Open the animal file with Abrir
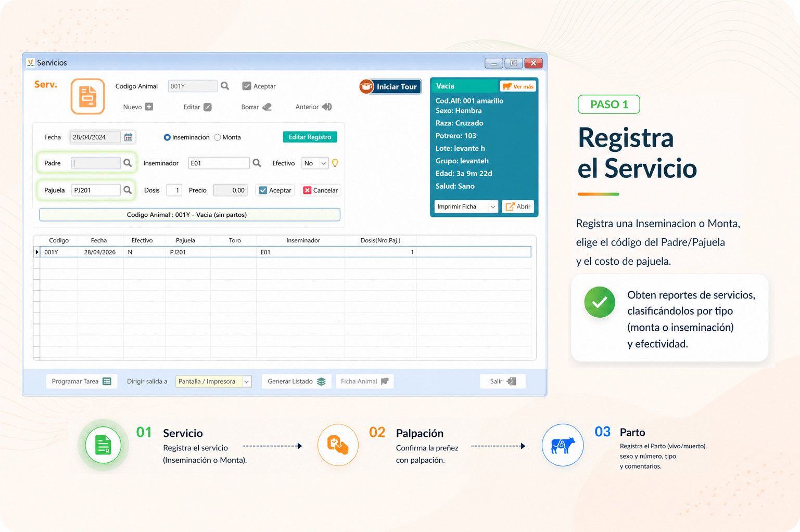This screenshot has width=800, height=532. coord(518,206)
